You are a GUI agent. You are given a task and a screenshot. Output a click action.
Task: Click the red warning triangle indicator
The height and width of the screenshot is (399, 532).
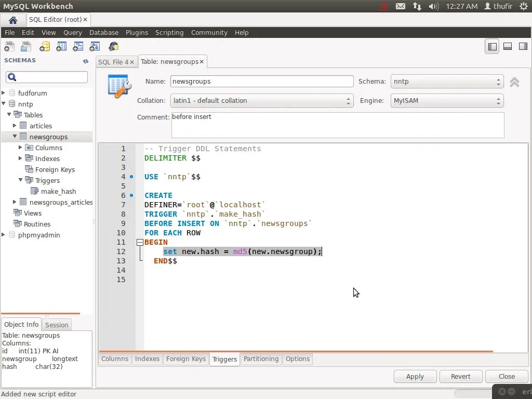[384, 6]
